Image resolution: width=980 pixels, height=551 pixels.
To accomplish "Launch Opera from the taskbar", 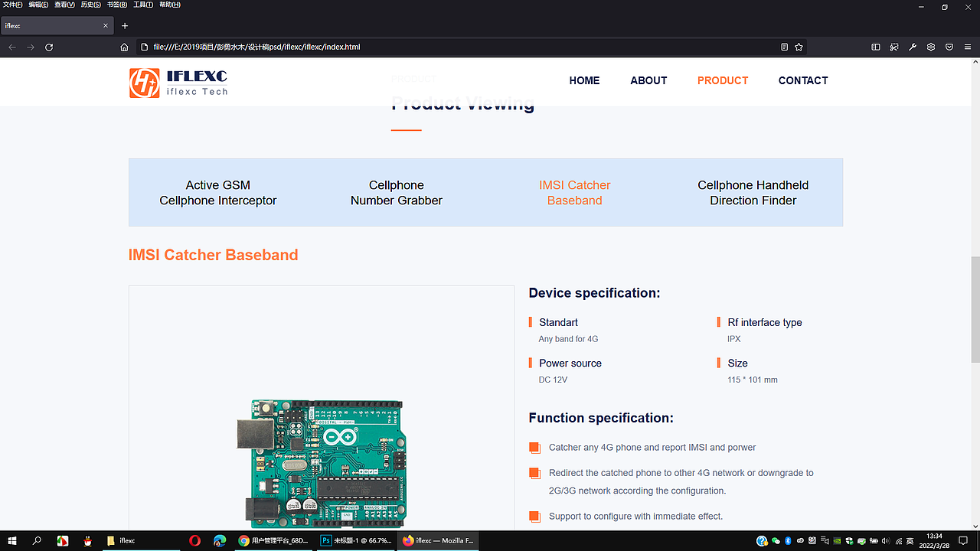I will [194, 540].
